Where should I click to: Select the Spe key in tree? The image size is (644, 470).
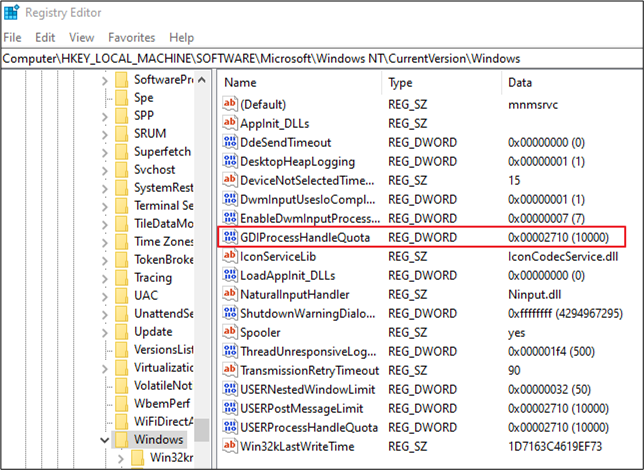click(144, 98)
